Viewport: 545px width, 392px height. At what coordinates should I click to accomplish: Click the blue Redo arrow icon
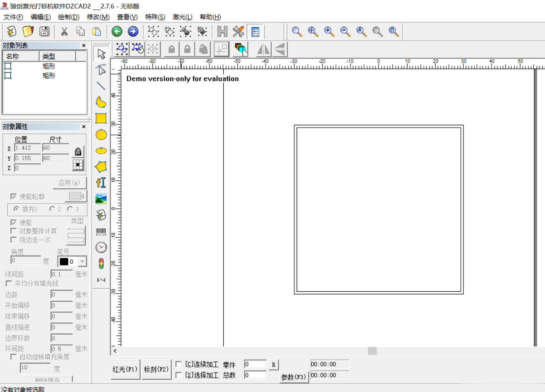(x=133, y=31)
